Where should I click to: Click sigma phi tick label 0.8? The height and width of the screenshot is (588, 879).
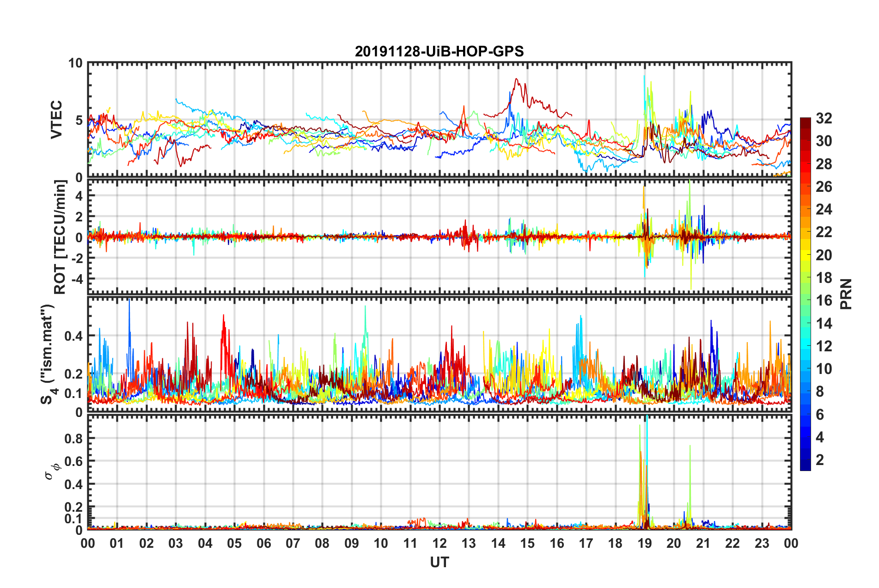pos(74,438)
